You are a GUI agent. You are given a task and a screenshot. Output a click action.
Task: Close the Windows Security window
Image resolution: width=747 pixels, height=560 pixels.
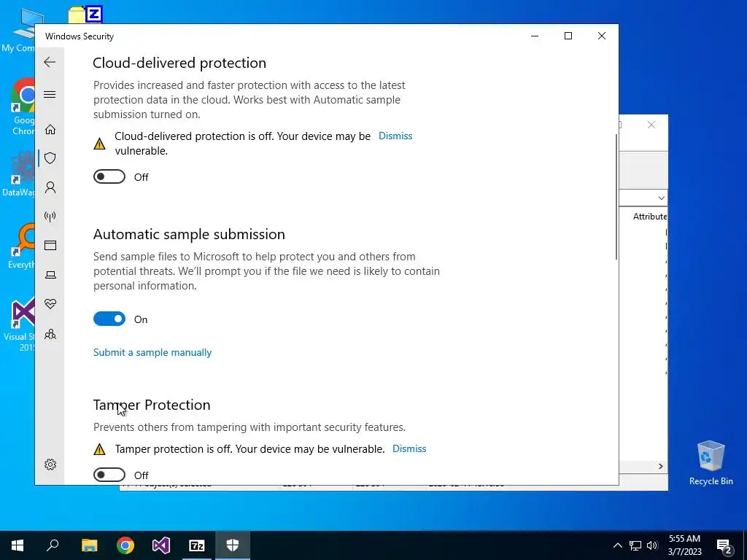pyautogui.click(x=602, y=36)
